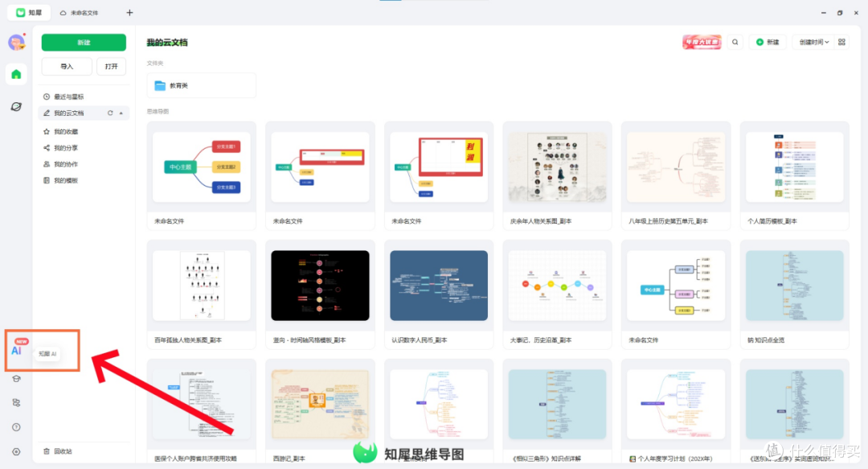Open the graduation cap academy icon

click(x=16, y=379)
